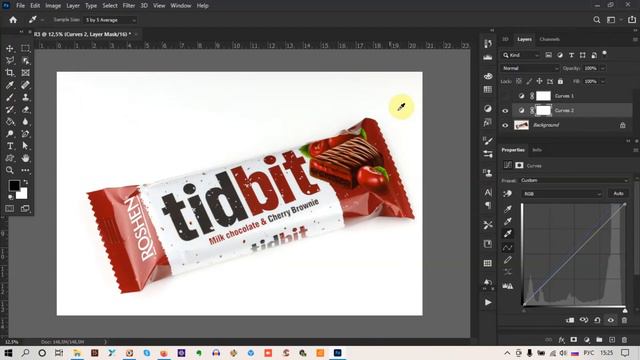Hide the Curves 2 layer
The height and width of the screenshot is (360, 640).
tap(505, 111)
